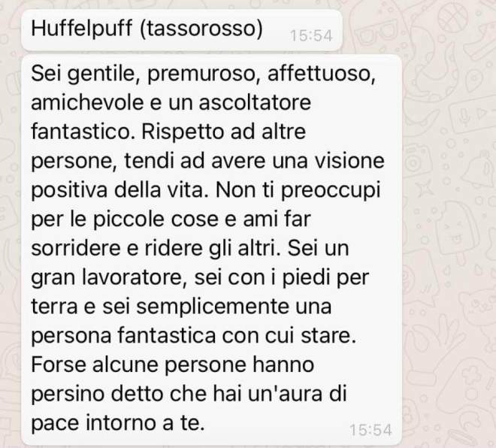
Task: Click the word "(tassorosso)" in first bubble
Action: click(x=201, y=29)
